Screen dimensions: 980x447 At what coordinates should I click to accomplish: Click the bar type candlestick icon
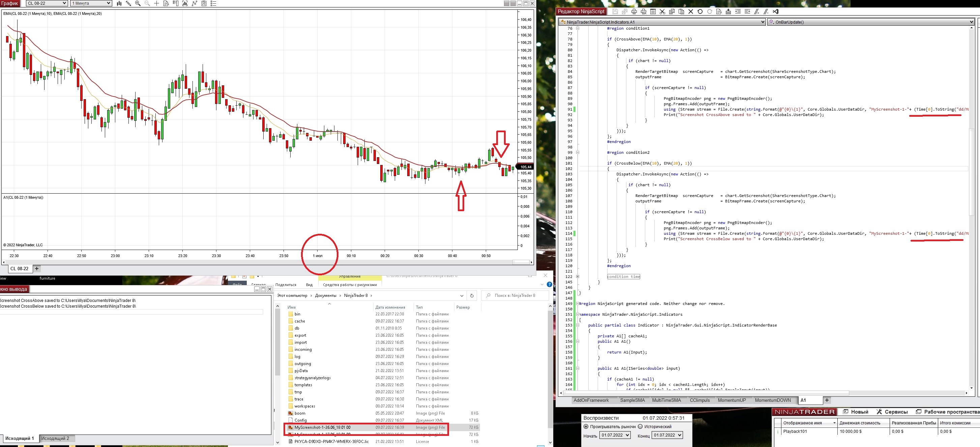[119, 3]
